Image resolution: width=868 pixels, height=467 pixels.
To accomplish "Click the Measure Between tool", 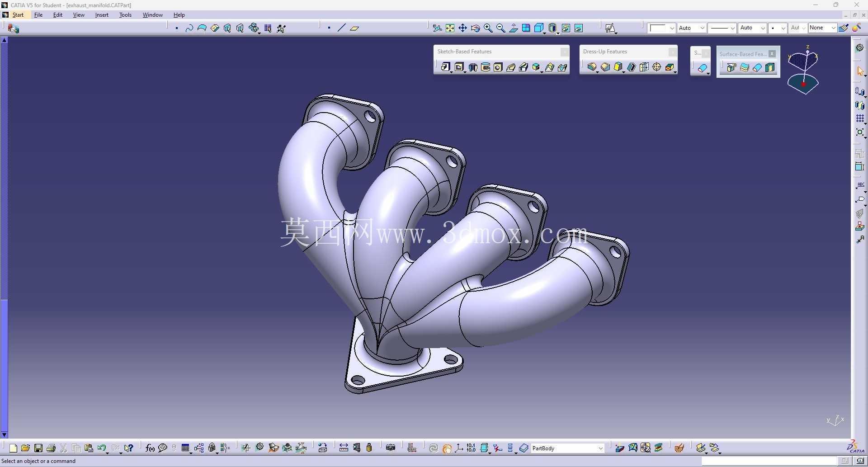I will (x=344, y=448).
